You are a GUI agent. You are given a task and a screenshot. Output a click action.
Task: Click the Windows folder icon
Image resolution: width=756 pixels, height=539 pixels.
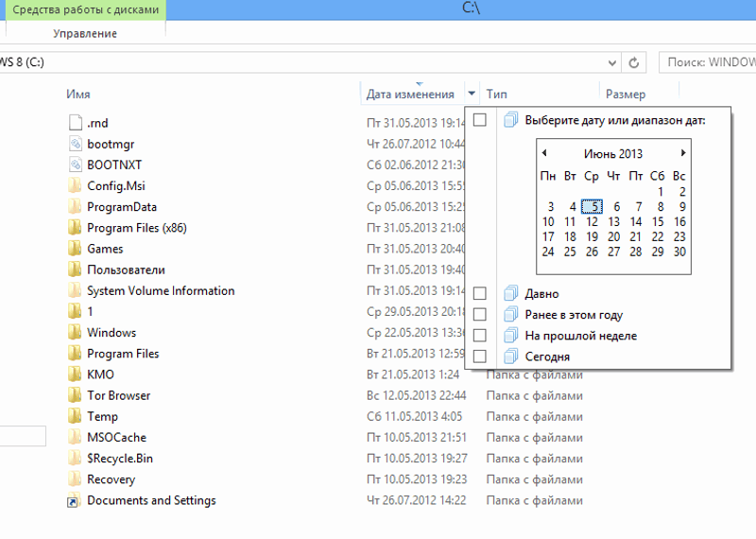75,333
